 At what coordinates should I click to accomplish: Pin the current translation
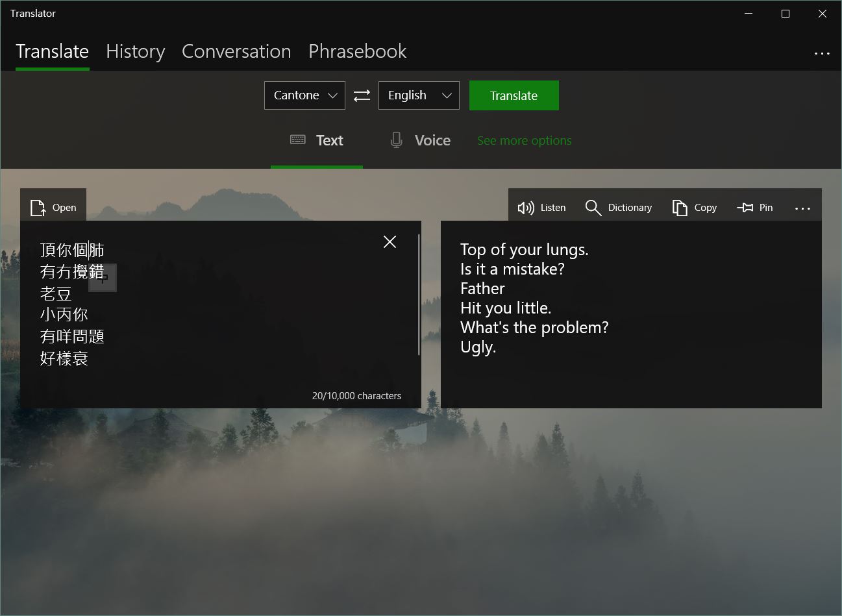[755, 208]
